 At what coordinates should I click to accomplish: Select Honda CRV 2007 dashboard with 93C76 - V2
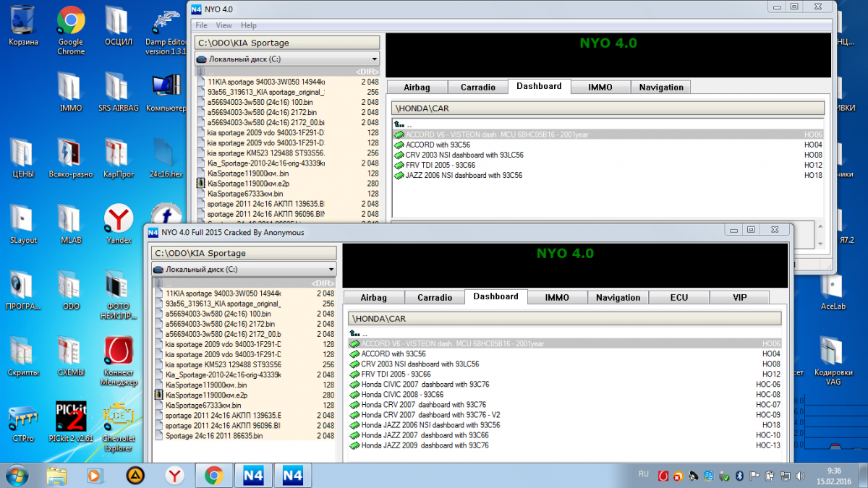565,415
